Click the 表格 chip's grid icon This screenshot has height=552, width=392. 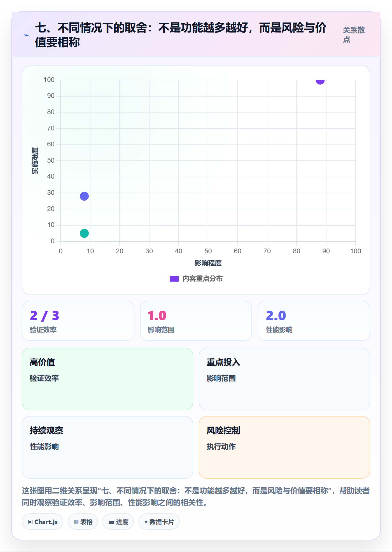pos(76,522)
